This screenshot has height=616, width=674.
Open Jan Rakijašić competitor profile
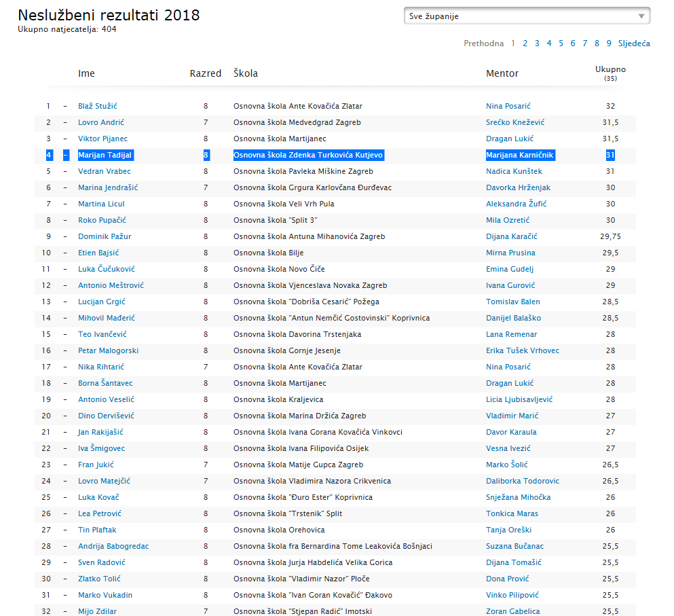[100, 433]
